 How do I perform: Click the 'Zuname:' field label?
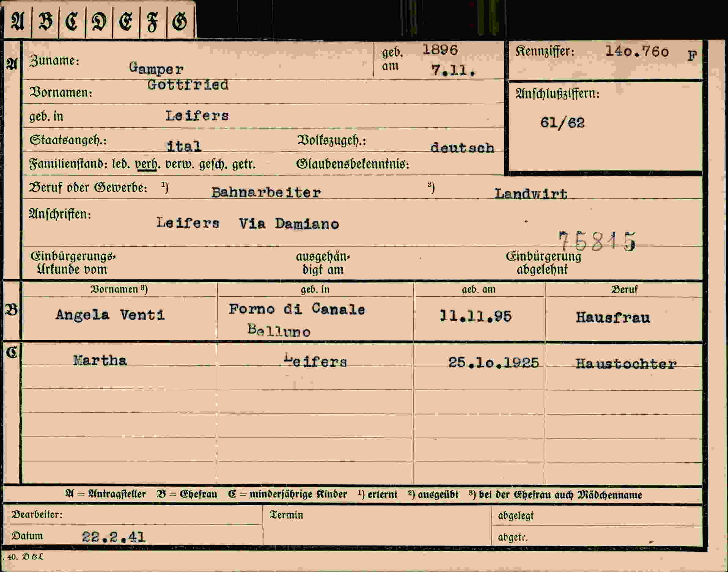pos(54,61)
